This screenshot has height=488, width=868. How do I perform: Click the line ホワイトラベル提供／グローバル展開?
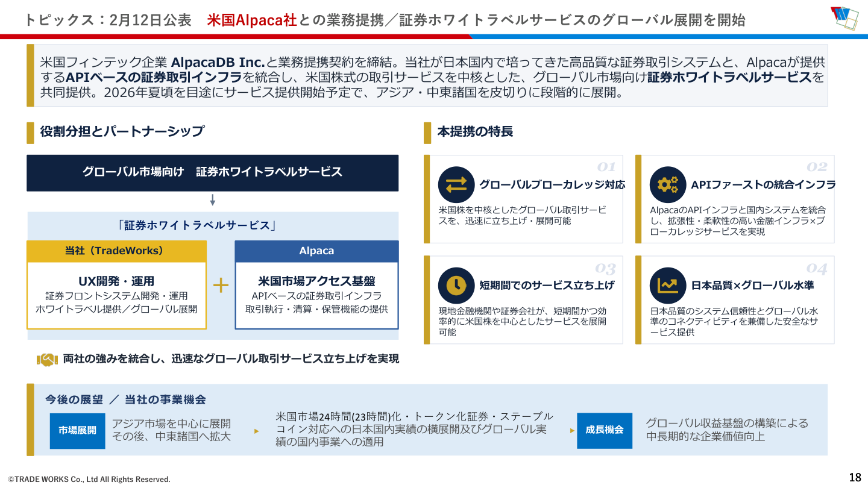(116, 309)
